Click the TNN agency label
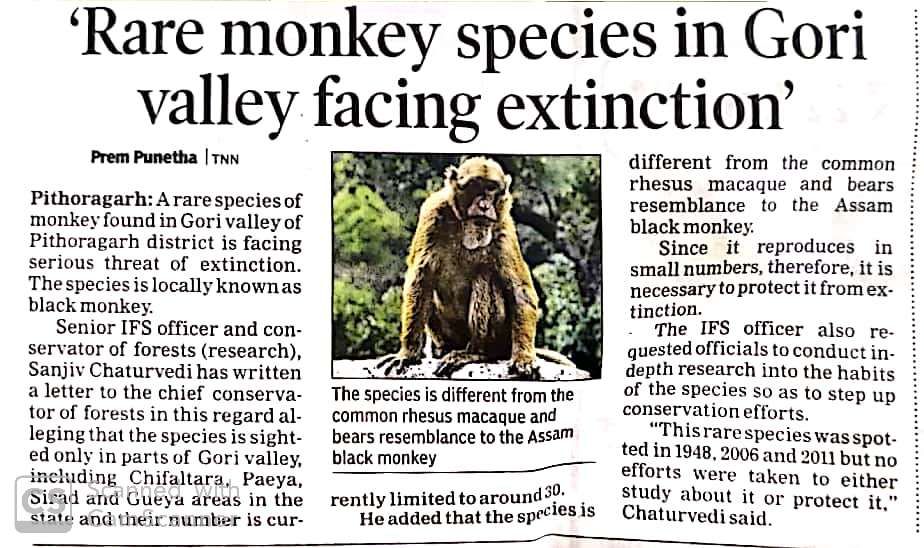This screenshot has width=924, height=548. [x=225, y=159]
